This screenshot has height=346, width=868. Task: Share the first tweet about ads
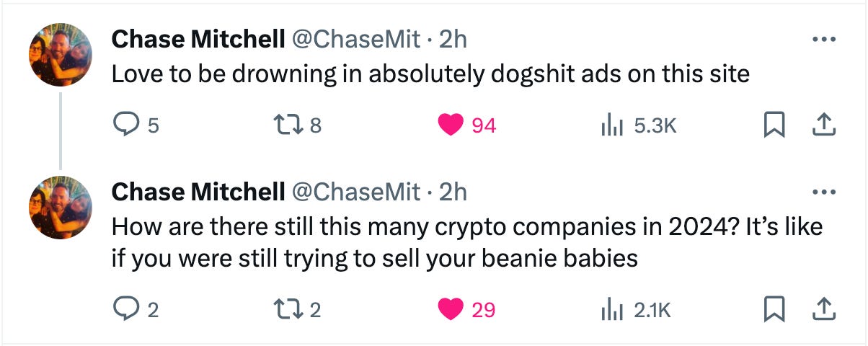coord(823,126)
